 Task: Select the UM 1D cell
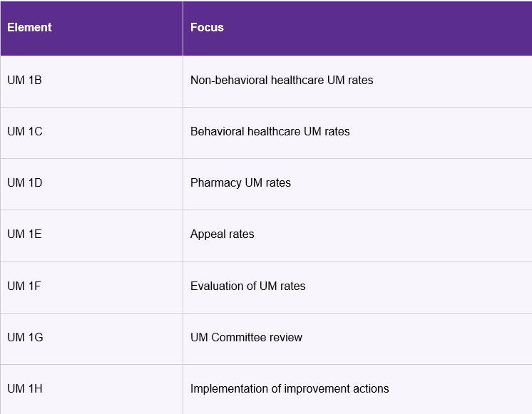pyautogui.click(x=25, y=183)
